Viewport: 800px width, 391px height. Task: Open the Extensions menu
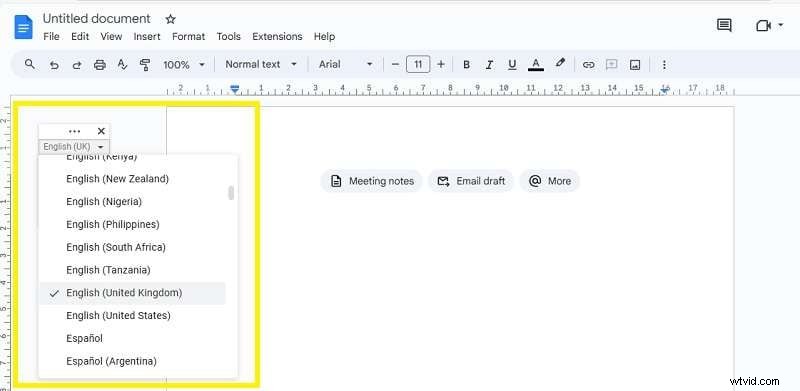click(277, 36)
